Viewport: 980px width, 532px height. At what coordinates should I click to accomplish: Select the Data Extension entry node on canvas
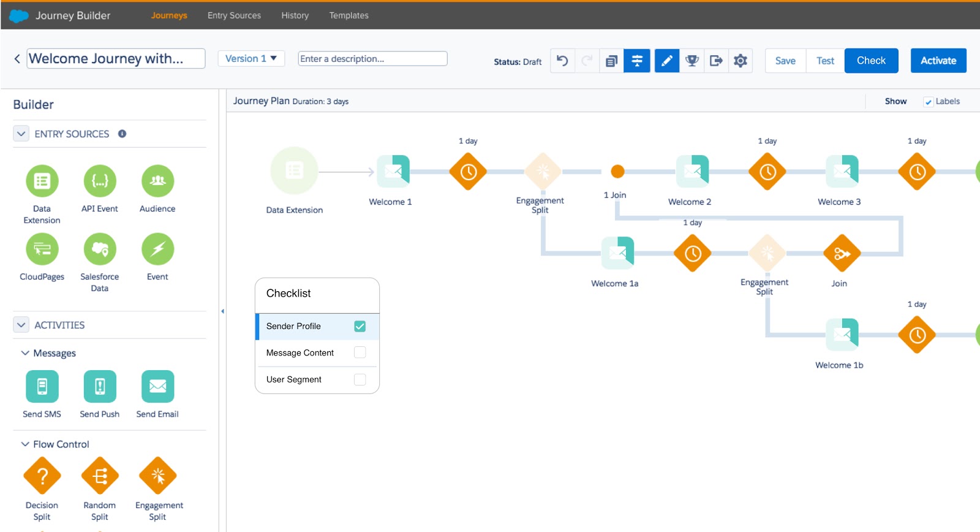pyautogui.click(x=295, y=171)
